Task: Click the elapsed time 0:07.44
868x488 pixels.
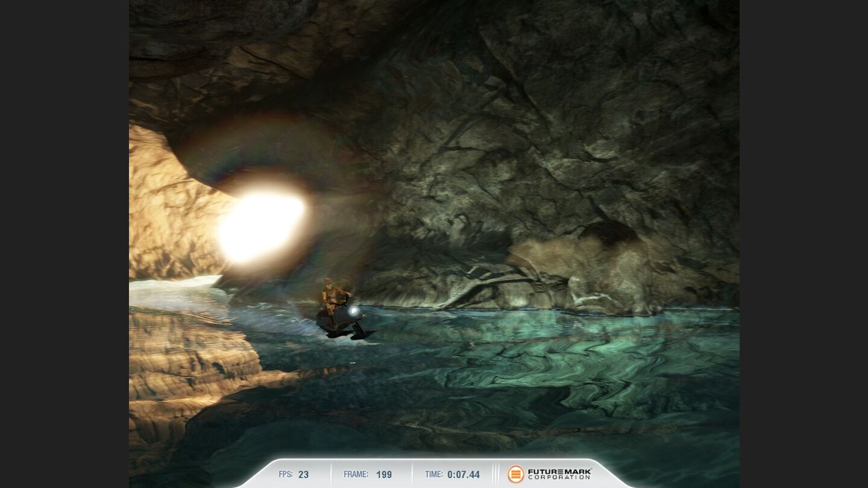Action: point(464,475)
